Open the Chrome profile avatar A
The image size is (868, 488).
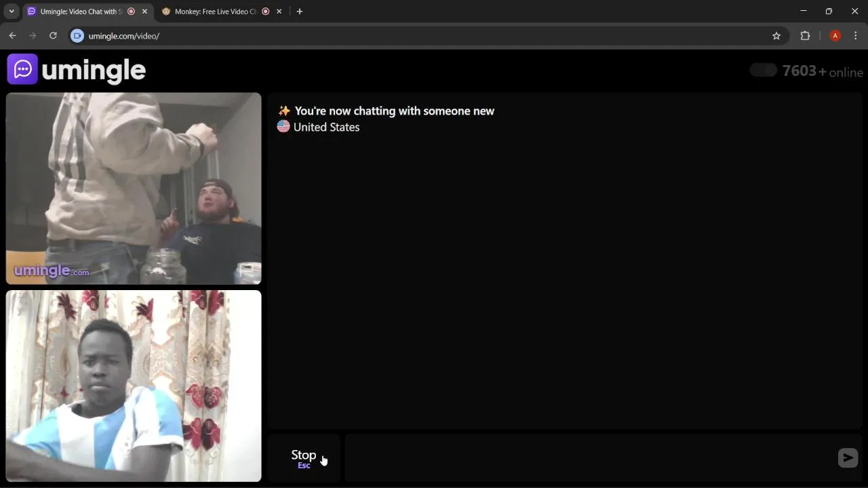pos(835,36)
